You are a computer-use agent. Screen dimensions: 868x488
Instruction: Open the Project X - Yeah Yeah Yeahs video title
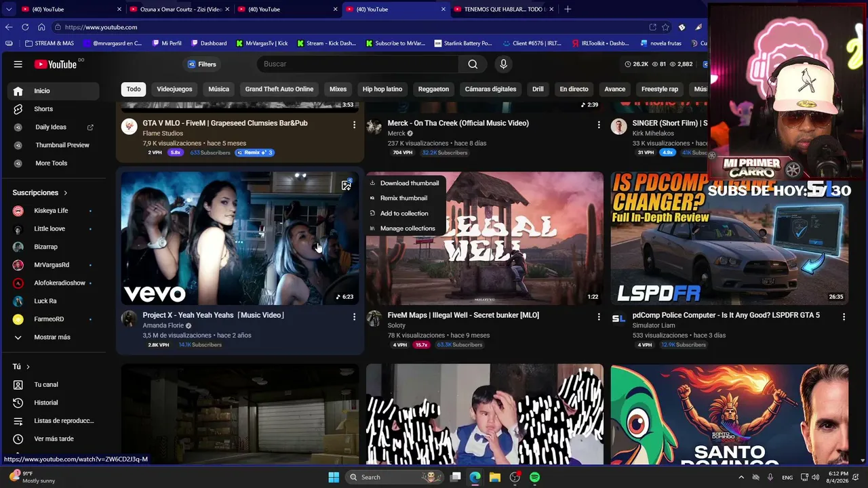click(x=214, y=315)
